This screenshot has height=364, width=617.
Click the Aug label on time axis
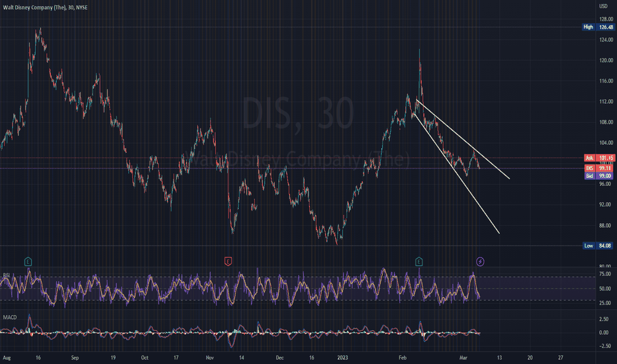tap(7, 357)
